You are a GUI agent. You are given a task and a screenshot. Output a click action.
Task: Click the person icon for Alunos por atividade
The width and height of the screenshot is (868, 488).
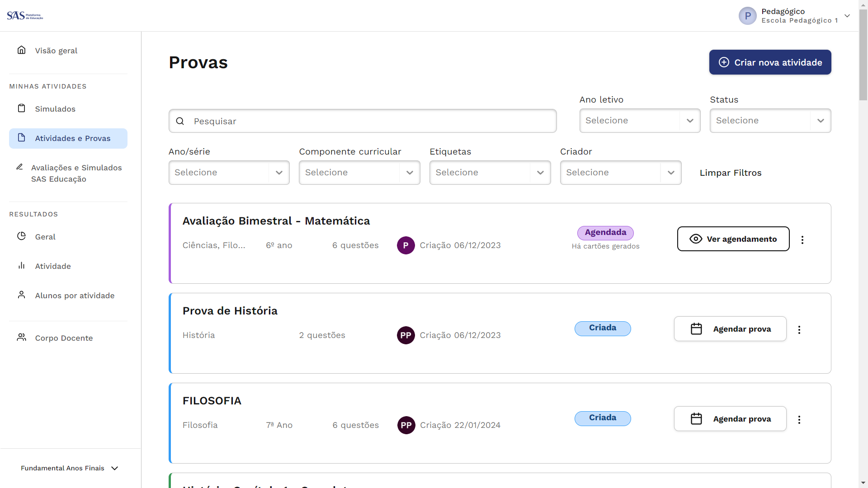point(21,295)
